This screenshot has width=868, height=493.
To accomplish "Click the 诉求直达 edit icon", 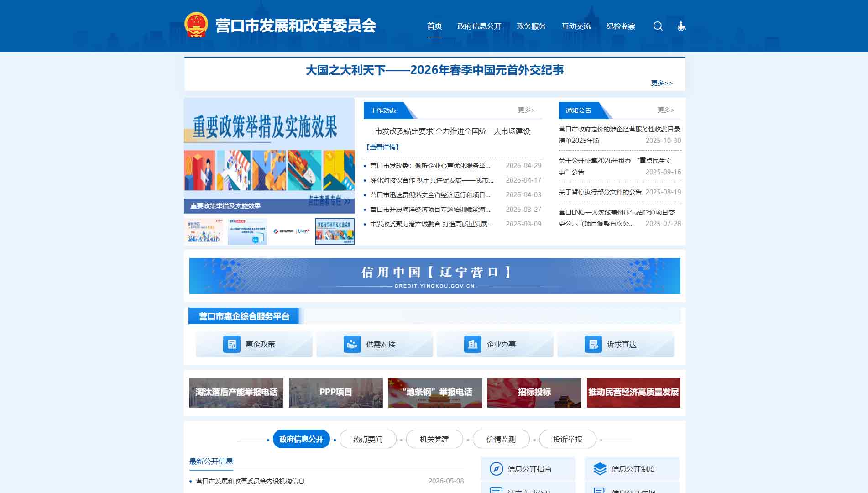I will tap(593, 344).
